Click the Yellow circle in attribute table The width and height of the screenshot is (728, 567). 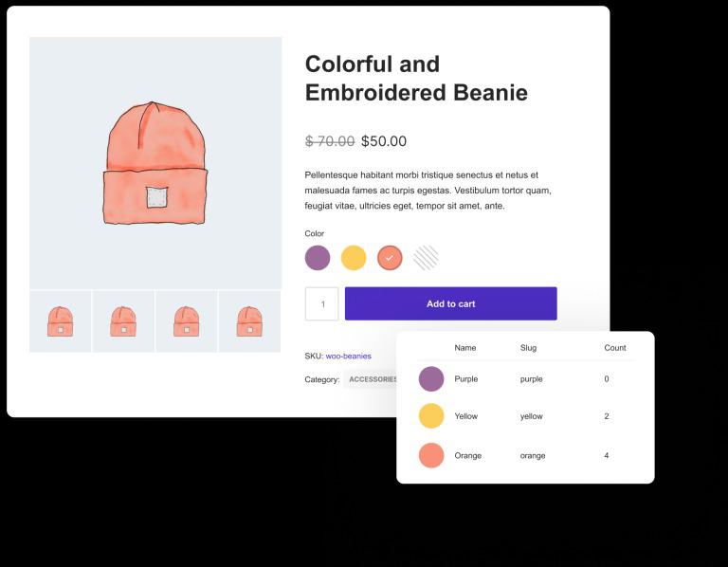coord(431,416)
